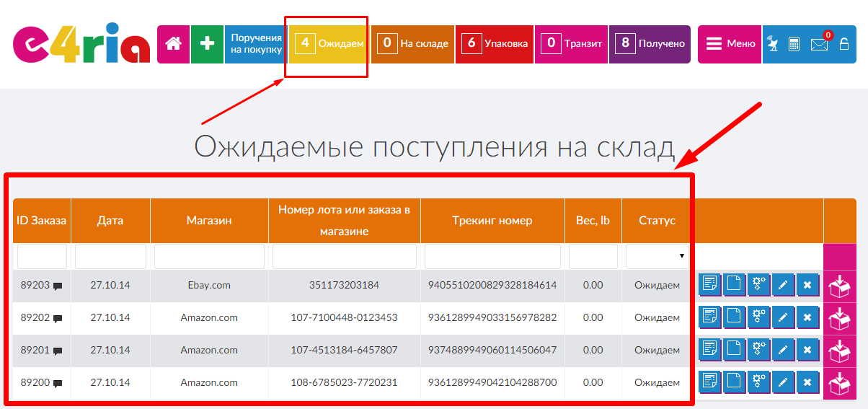The image size is (868, 409).
Task: Click the green plus add button
Action: pos(207,44)
